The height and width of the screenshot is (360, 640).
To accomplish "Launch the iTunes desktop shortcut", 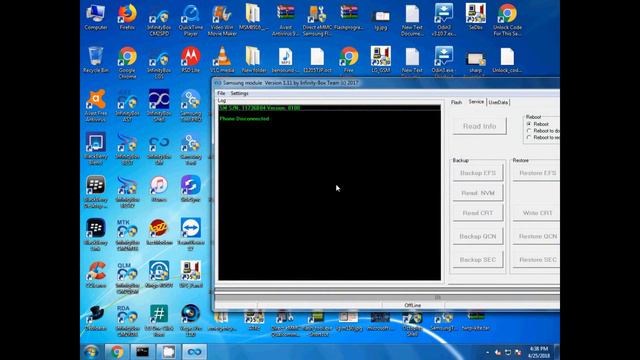I will tap(159, 189).
